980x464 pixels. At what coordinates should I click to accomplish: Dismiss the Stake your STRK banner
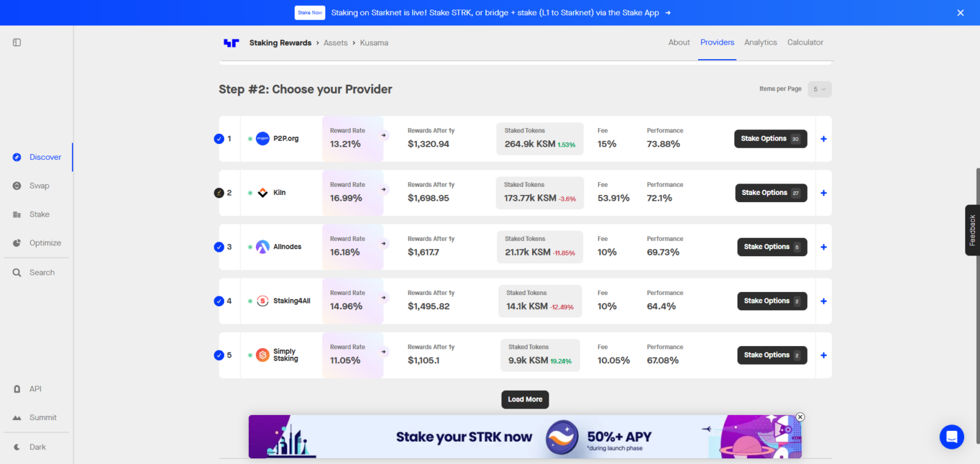tap(799, 417)
